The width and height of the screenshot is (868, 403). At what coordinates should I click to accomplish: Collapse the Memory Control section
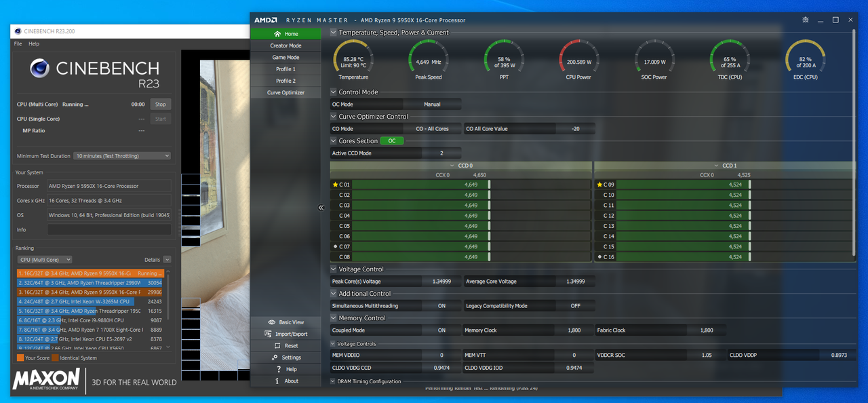coord(333,318)
